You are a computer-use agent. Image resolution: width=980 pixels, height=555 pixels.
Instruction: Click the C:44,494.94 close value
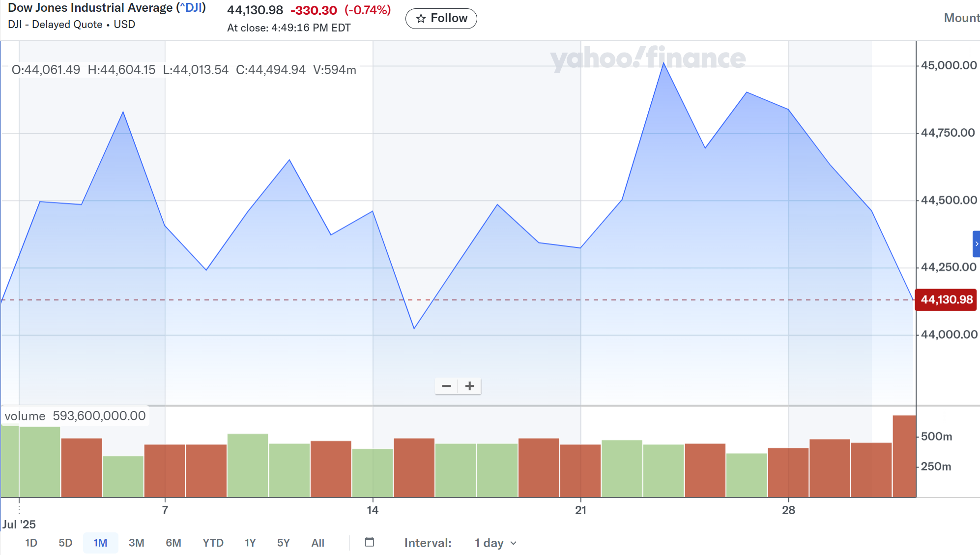(271, 70)
